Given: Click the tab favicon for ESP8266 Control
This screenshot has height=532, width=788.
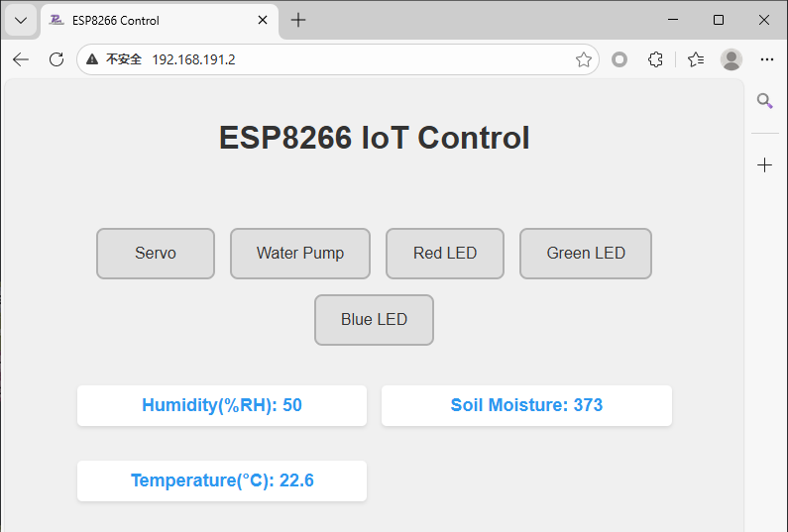Looking at the screenshot, I should coord(56,20).
